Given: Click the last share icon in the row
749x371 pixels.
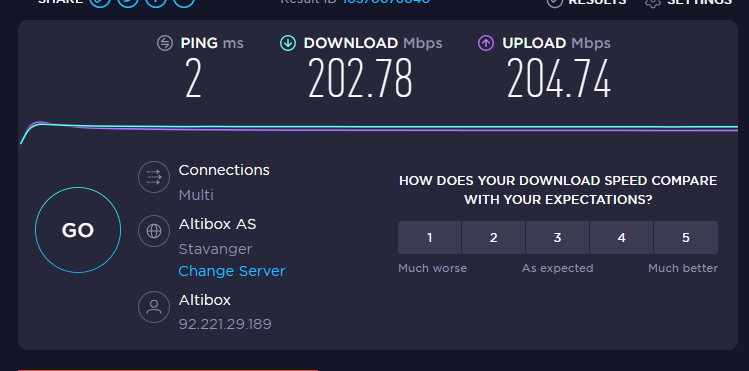Looking at the screenshot, I should click(x=184, y=1).
